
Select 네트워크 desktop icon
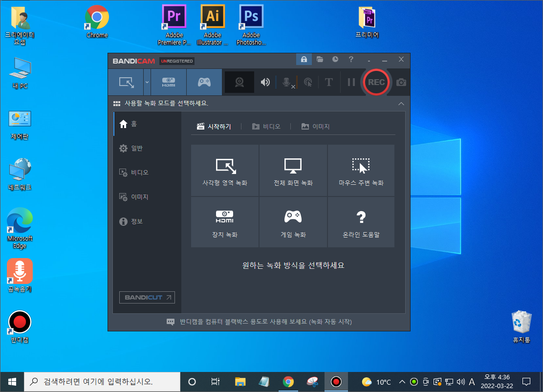click(20, 174)
